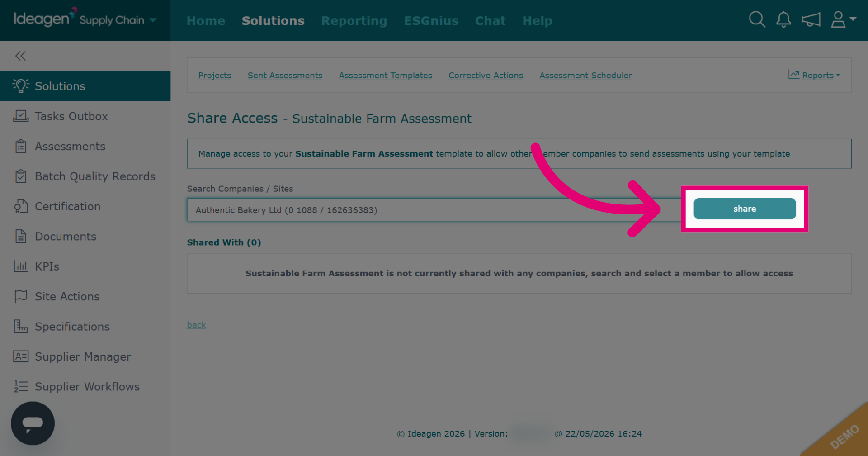Follow the back link
The height and width of the screenshot is (456, 868).
click(x=196, y=325)
